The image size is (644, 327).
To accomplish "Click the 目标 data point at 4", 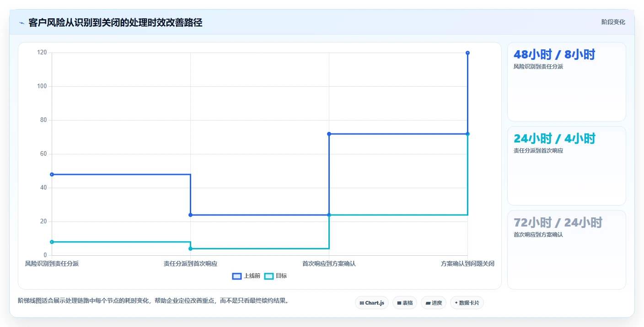I will (190, 249).
